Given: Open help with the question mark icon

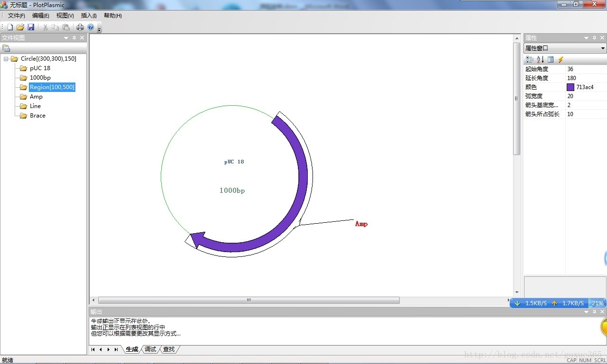Looking at the screenshot, I should (91, 27).
